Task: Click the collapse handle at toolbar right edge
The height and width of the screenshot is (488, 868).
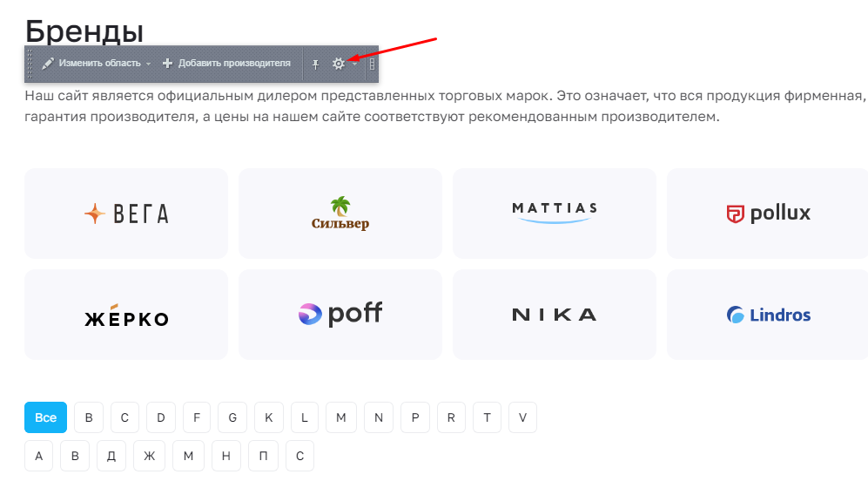Action: [x=372, y=64]
